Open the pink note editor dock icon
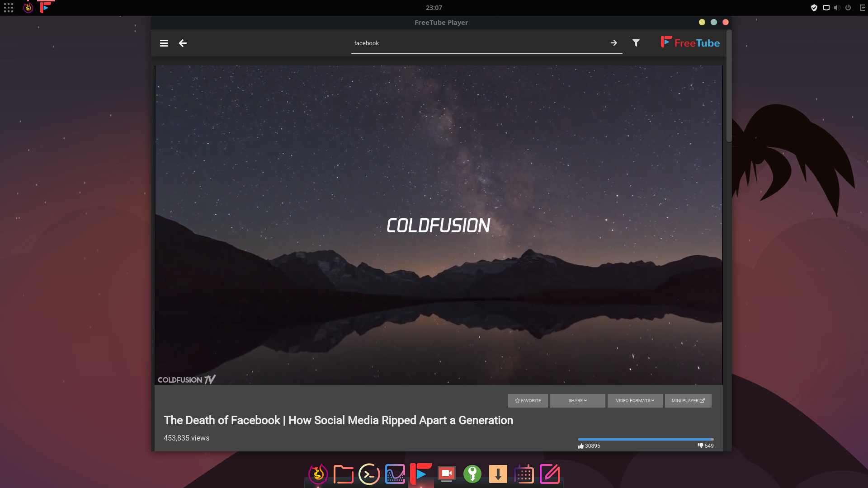 point(550,474)
